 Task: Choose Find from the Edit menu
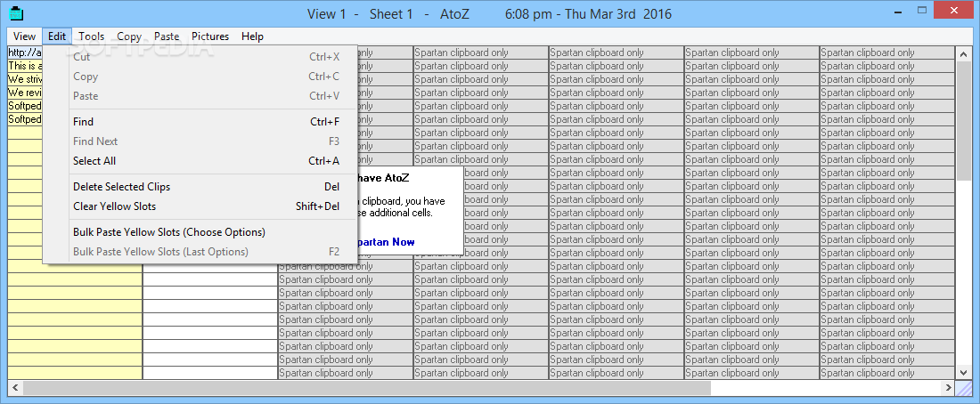200,122
